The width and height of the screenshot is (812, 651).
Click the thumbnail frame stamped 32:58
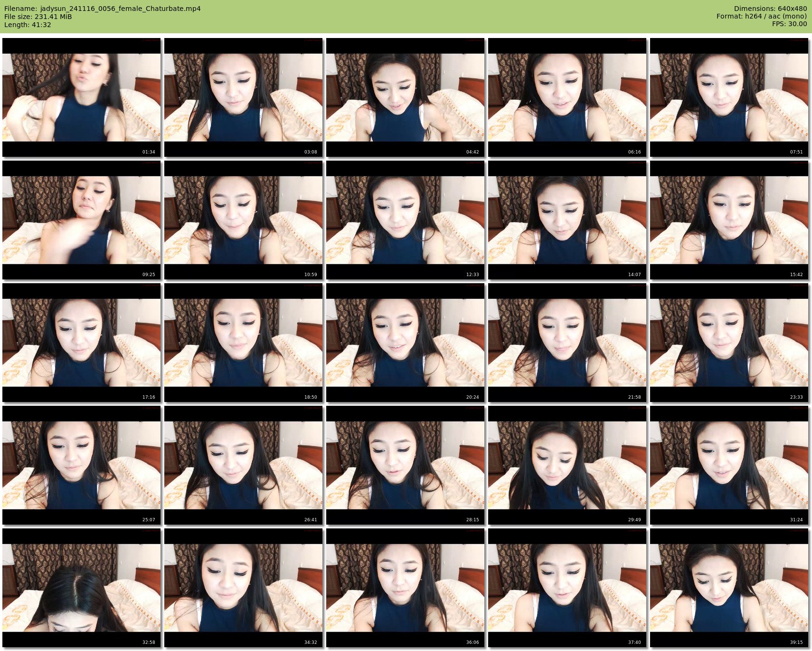point(82,588)
